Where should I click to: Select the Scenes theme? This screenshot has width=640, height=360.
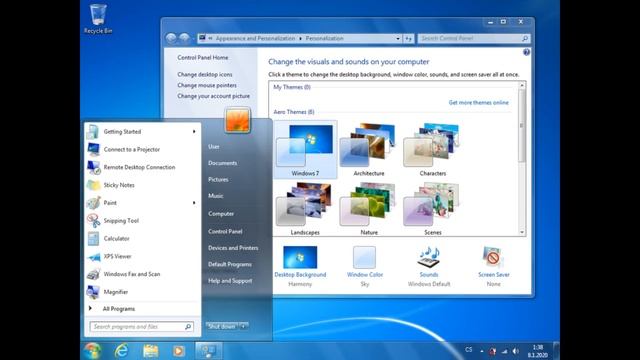pos(433,209)
